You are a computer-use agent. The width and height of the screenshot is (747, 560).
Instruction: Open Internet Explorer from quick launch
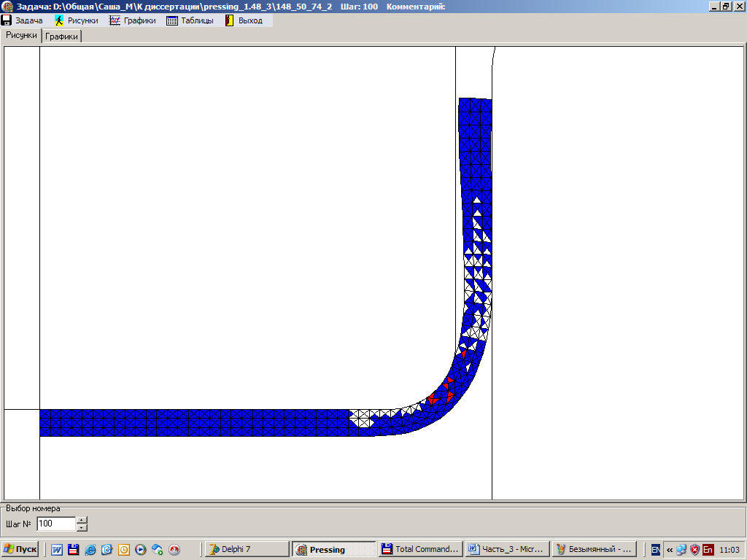pyautogui.click(x=90, y=550)
